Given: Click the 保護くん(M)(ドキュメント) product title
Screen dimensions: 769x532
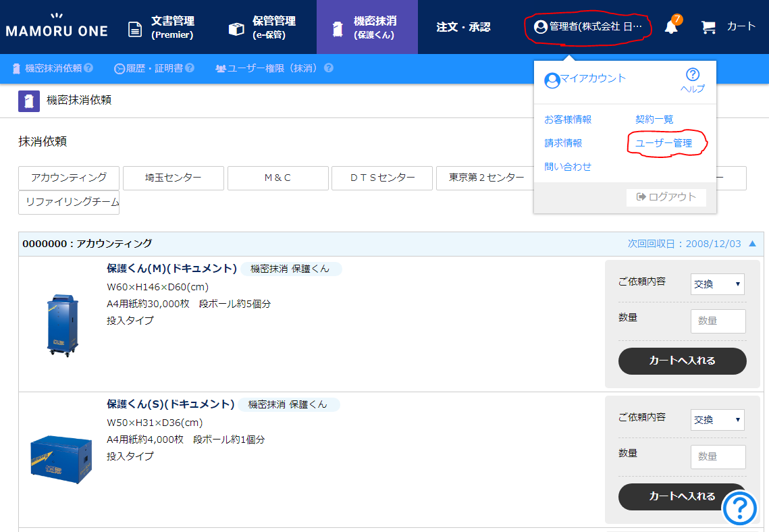Looking at the screenshot, I should pos(171,269).
